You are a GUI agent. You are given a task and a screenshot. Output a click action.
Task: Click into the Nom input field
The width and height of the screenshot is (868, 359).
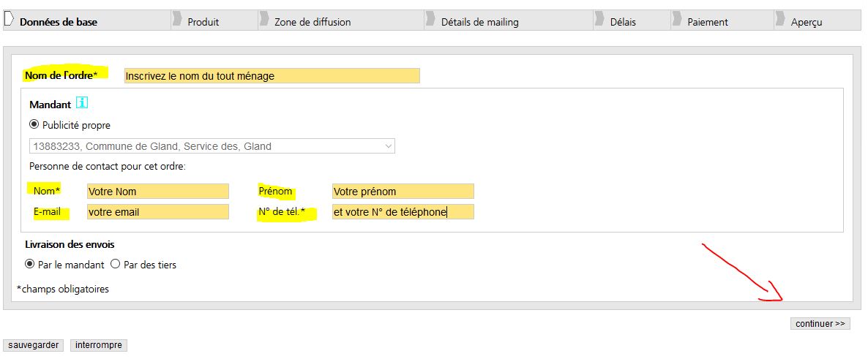tap(157, 192)
